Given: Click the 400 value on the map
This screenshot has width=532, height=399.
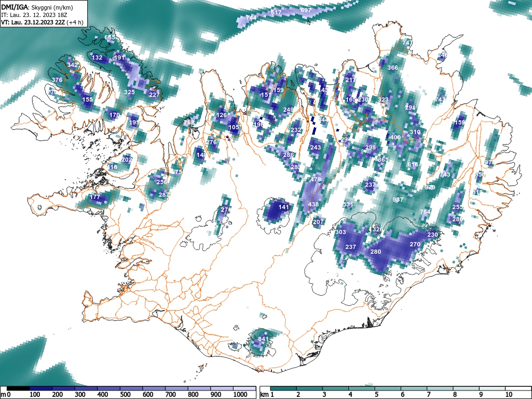Looking at the screenshot, I should pos(395,137).
